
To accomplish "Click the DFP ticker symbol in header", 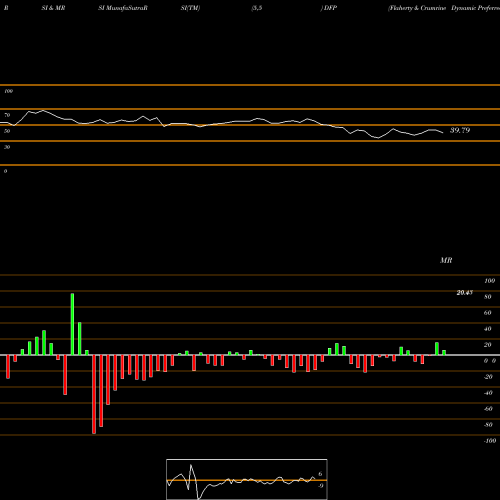I will click(x=330, y=8).
